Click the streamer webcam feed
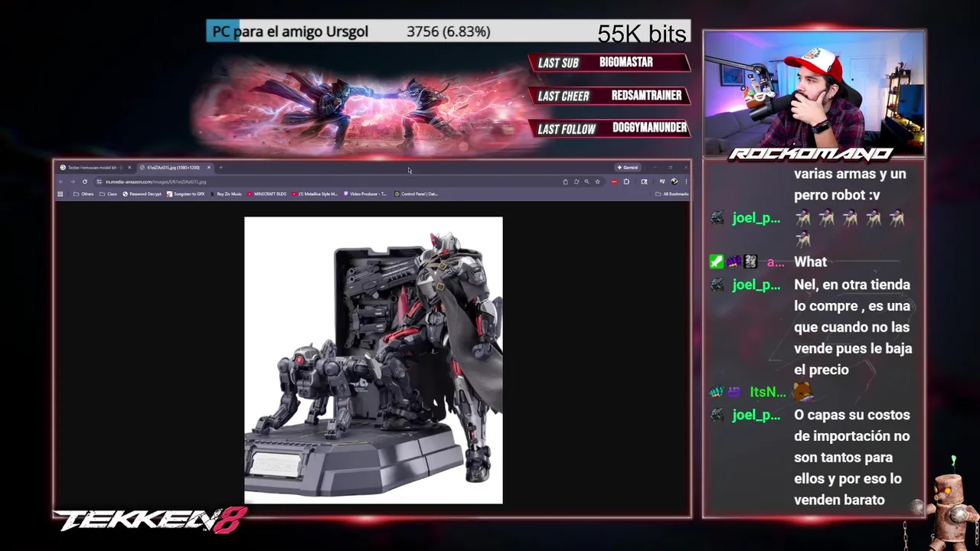 pos(814,94)
